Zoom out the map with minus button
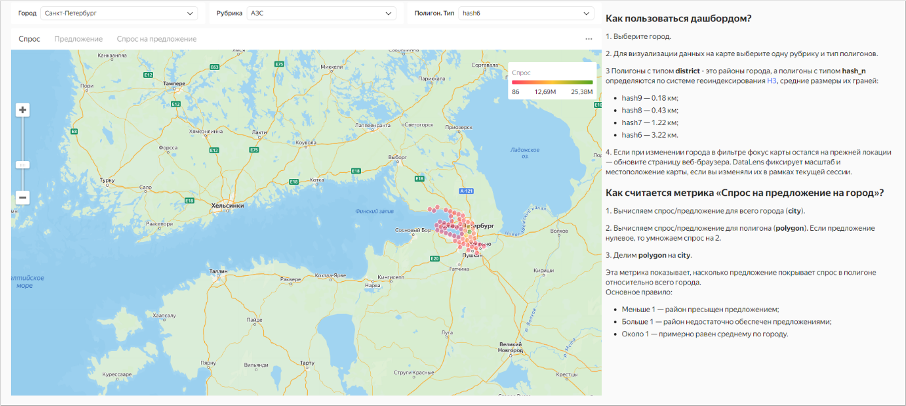Screen dimensions: 906x406 [x=22, y=197]
